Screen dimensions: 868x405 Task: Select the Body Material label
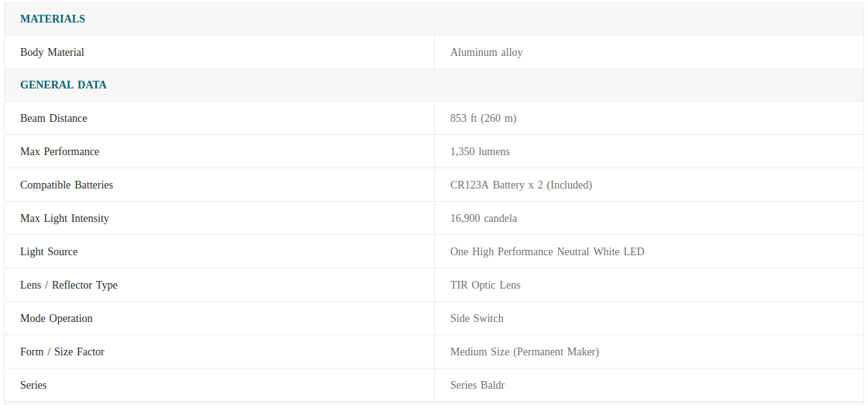[x=52, y=52]
